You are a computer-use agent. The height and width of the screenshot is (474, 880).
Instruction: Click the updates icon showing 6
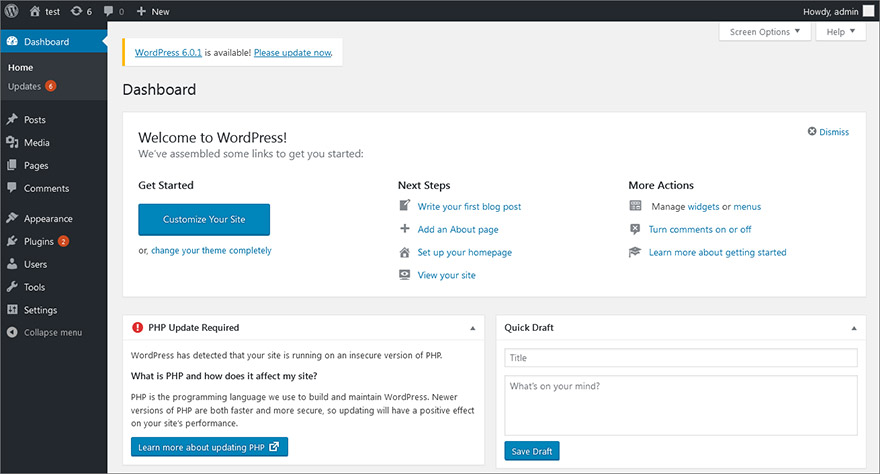click(76, 11)
